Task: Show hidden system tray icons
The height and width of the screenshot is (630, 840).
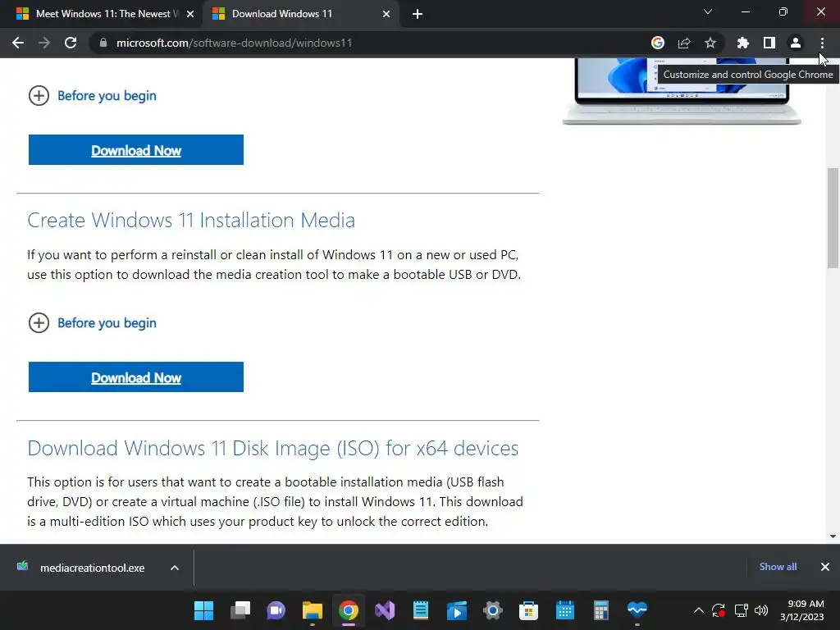Action: [699, 610]
